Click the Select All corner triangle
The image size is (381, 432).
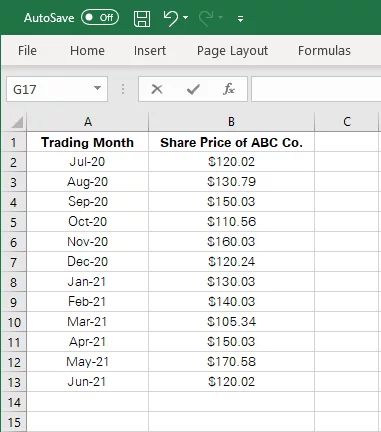tap(17, 122)
